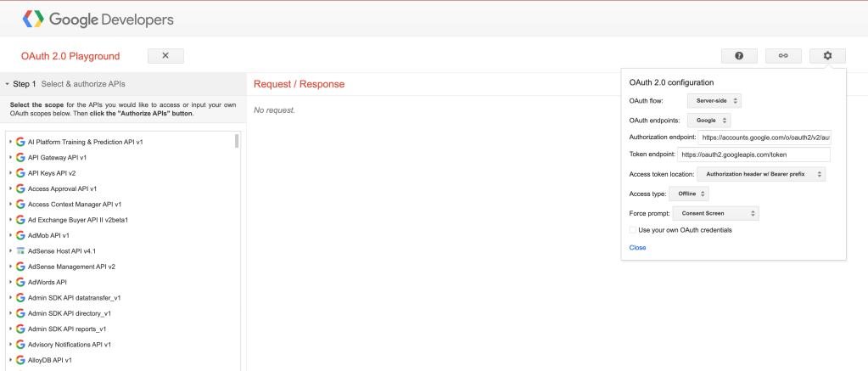The image size is (868, 371).
Task: Open the Access token location dropdown
Action: tap(761, 174)
